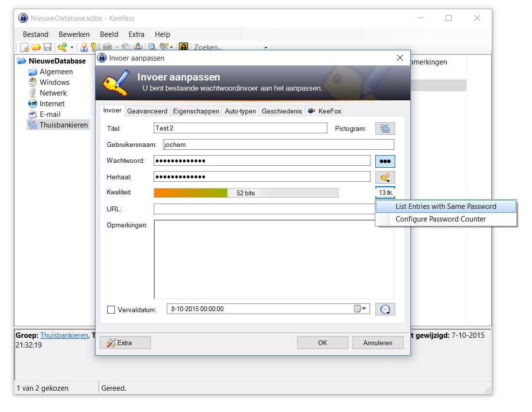Click the Perform auto-type toolbar icon

tap(138, 47)
